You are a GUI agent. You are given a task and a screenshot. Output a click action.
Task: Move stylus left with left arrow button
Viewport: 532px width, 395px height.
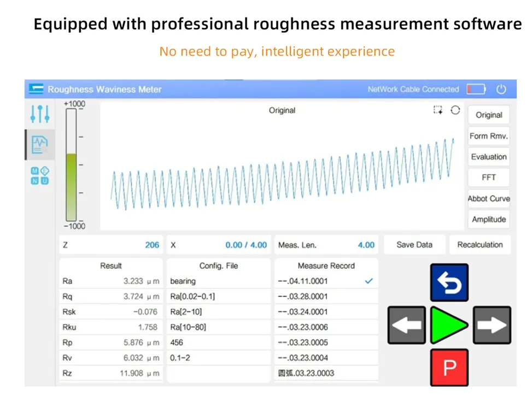[406, 325]
